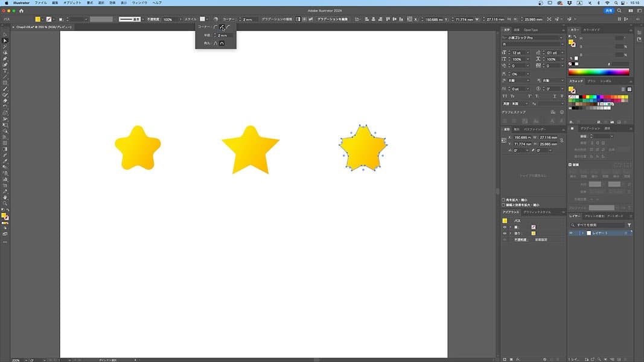Click the layers filter funnel icon
Image resolution: width=644 pixels, height=362 pixels.
click(629, 224)
